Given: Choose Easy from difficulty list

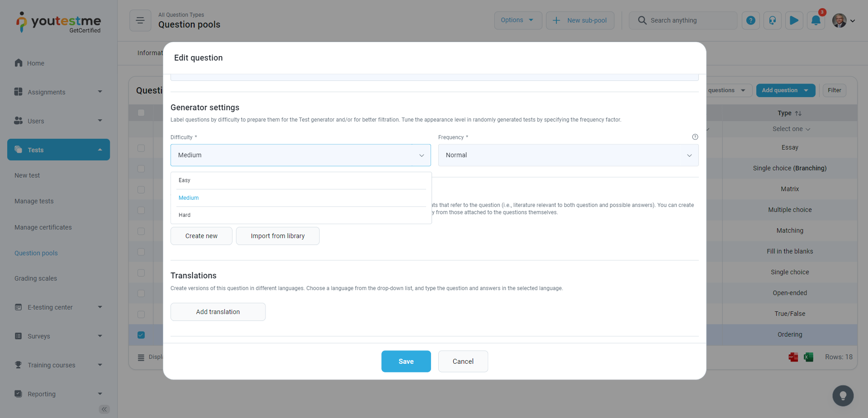Looking at the screenshot, I should [185, 180].
